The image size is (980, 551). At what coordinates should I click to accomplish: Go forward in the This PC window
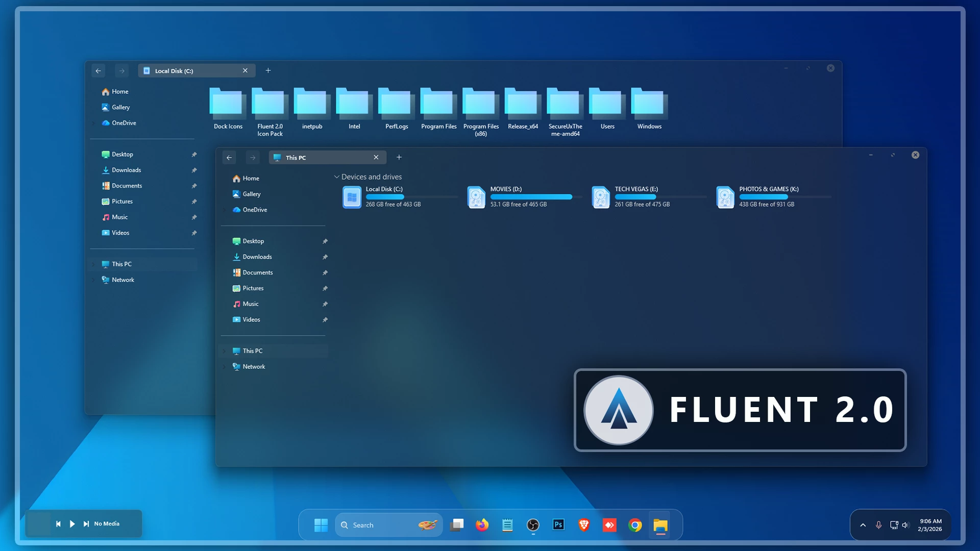[253, 158]
